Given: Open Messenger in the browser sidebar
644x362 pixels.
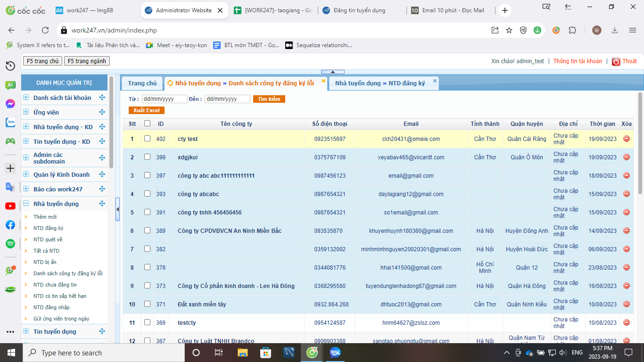Looking at the screenshot, I should (x=10, y=104).
